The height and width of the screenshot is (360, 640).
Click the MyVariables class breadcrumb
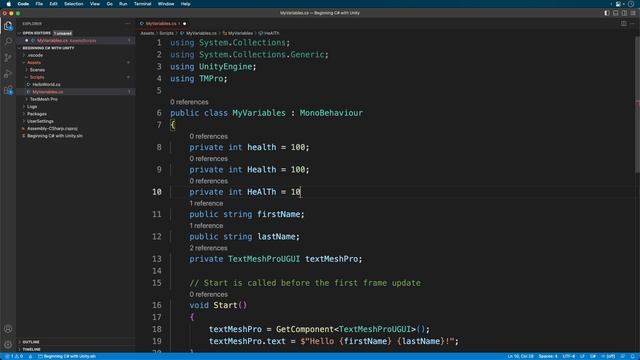(238, 33)
